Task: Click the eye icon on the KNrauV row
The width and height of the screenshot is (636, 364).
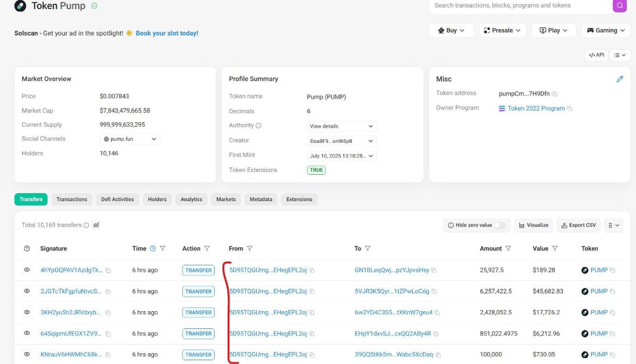Action: pyautogui.click(x=26, y=354)
